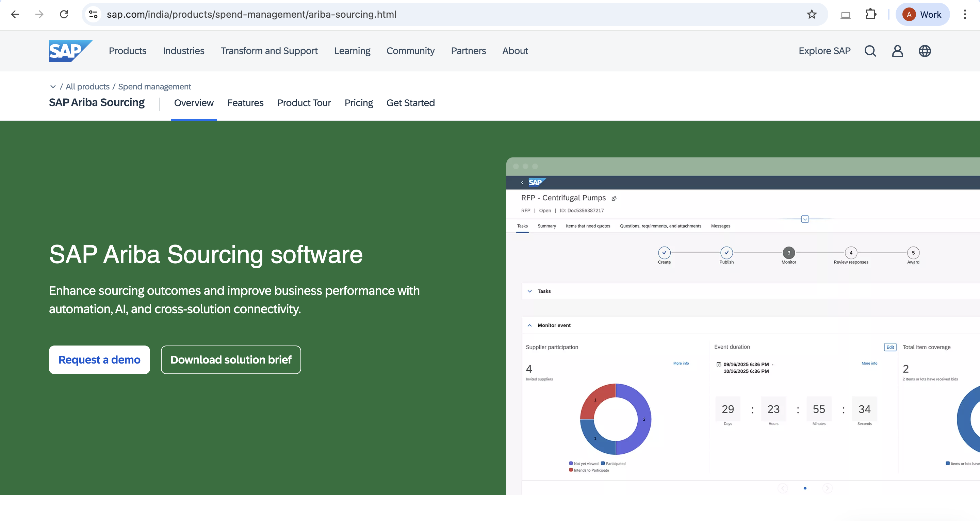Image resolution: width=980 pixels, height=521 pixels.
Task: Click Download solution brief
Action: [x=231, y=359]
